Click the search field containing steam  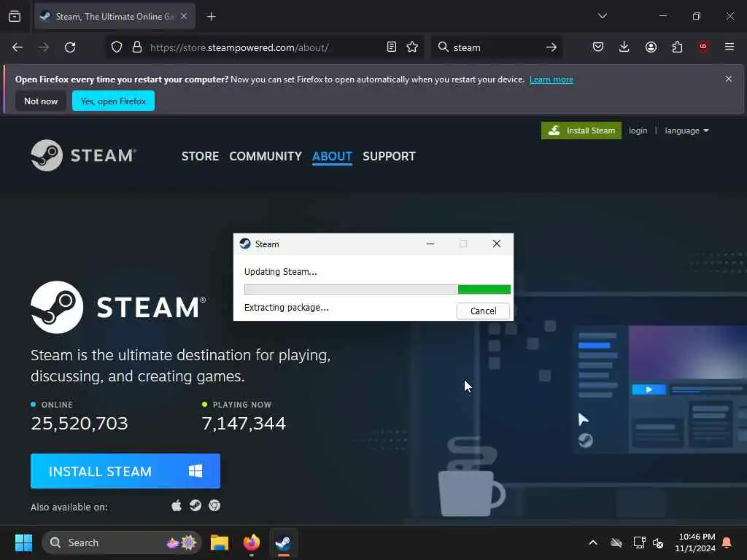495,47
